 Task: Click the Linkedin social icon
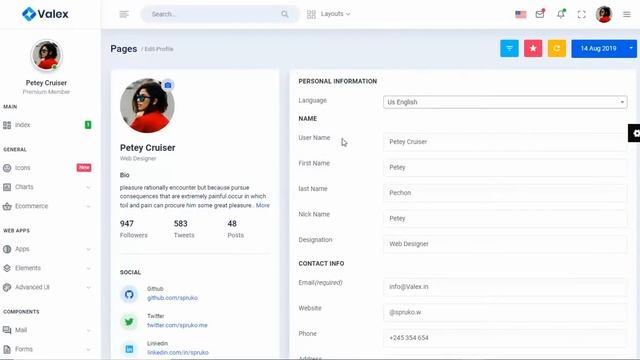pos(129,349)
